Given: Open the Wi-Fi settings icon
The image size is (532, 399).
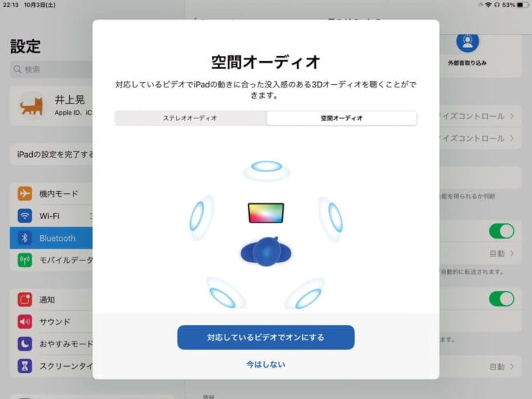Looking at the screenshot, I should click(24, 216).
